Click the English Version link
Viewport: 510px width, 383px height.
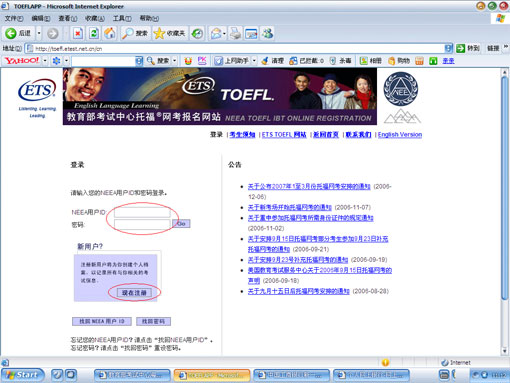point(400,135)
